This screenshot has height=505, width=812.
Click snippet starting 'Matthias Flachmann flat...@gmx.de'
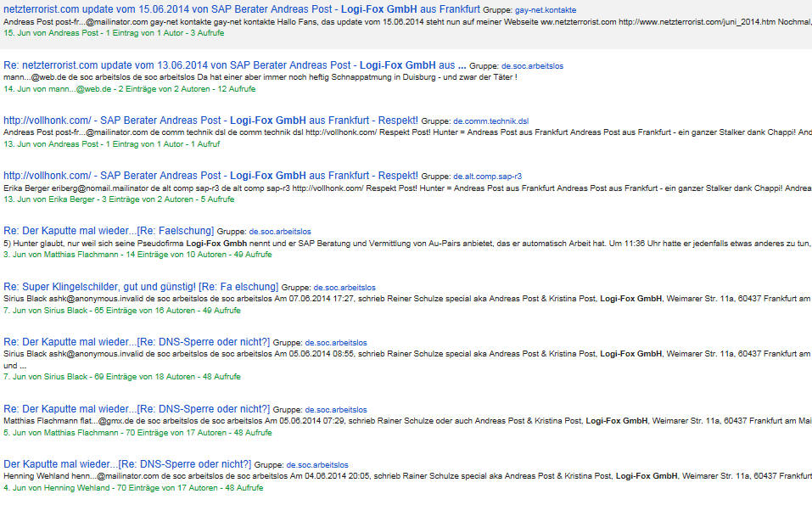click(407, 421)
